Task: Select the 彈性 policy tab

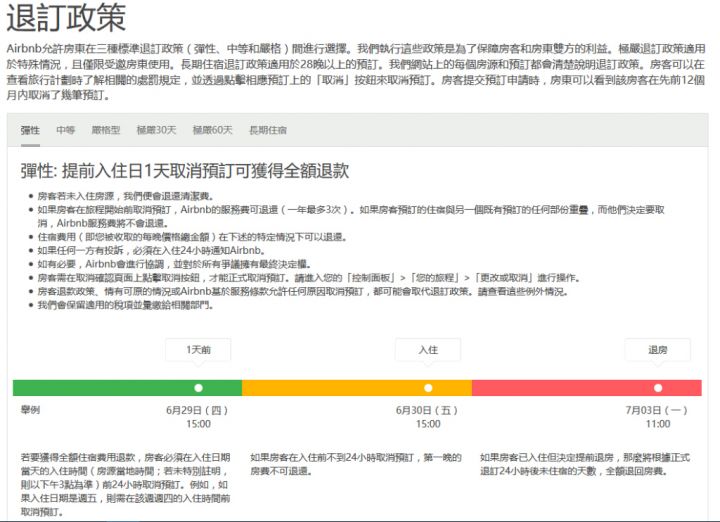Action: 30,130
